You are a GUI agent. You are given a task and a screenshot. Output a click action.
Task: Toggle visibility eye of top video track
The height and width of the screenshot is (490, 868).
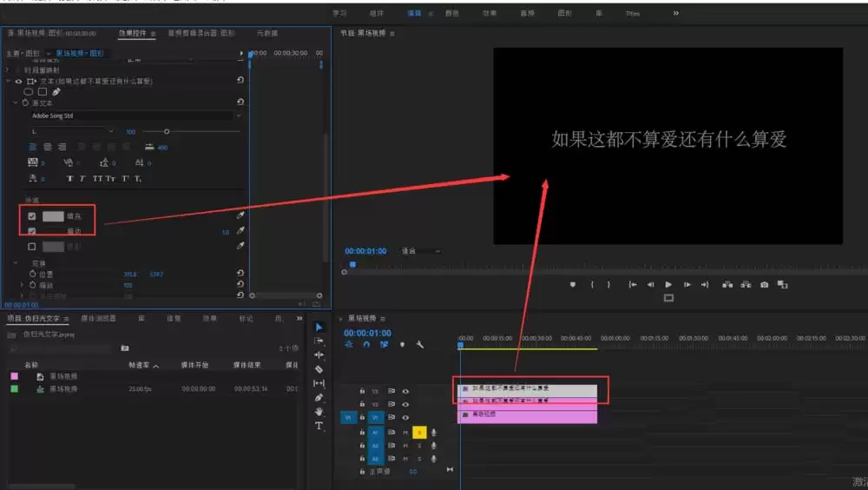(x=405, y=392)
